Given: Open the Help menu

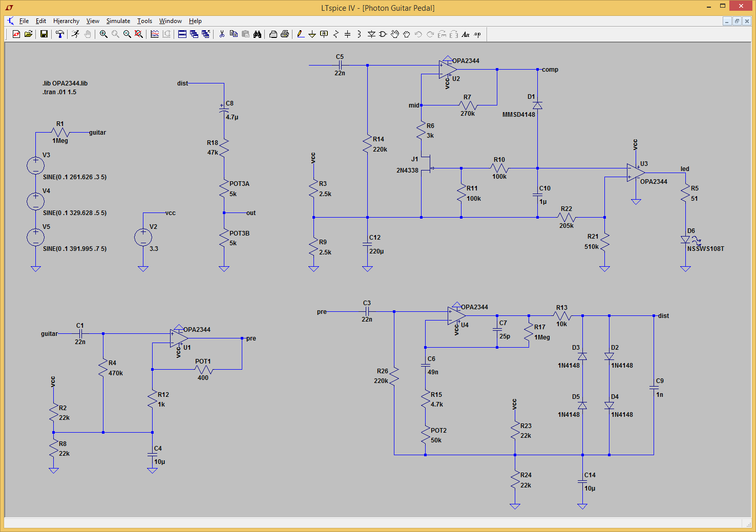Looking at the screenshot, I should pyautogui.click(x=195, y=21).
